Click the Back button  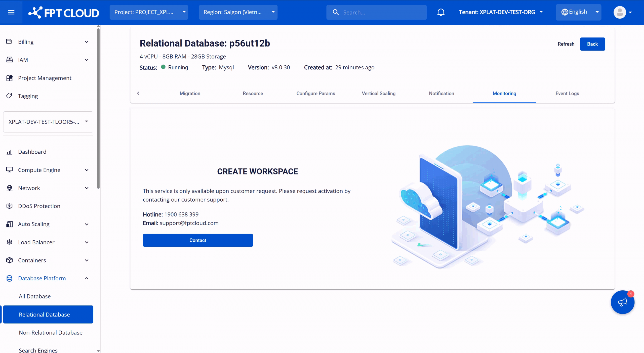(x=592, y=44)
